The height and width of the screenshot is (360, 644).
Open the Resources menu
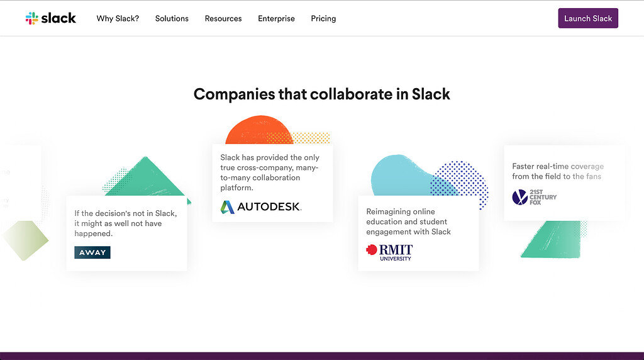tap(223, 18)
